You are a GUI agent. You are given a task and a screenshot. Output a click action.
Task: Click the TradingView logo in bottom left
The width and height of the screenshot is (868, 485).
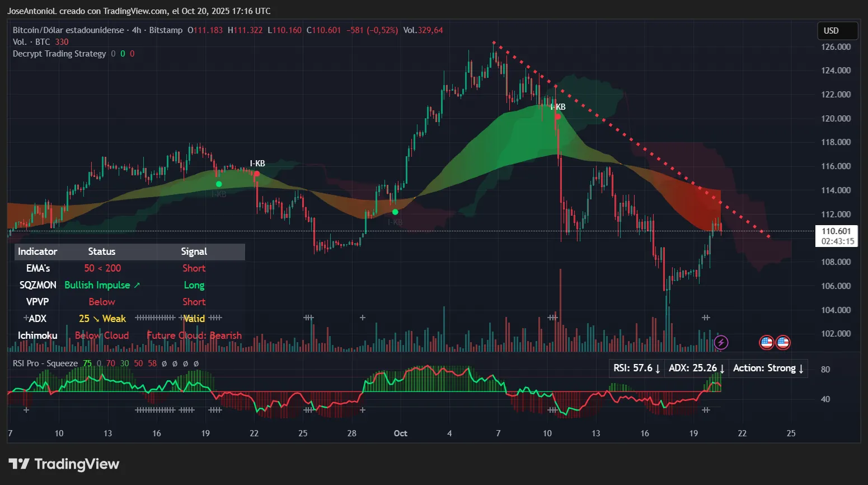[63, 464]
